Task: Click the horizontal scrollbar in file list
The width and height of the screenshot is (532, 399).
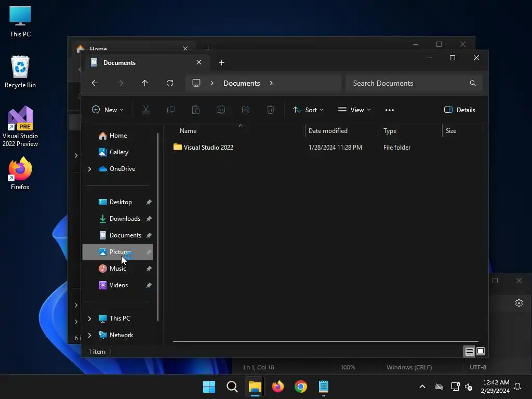Action: pyautogui.click(x=326, y=341)
